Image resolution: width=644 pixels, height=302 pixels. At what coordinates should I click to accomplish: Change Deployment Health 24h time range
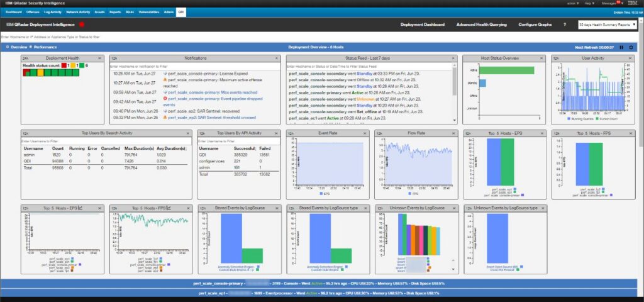point(25,59)
